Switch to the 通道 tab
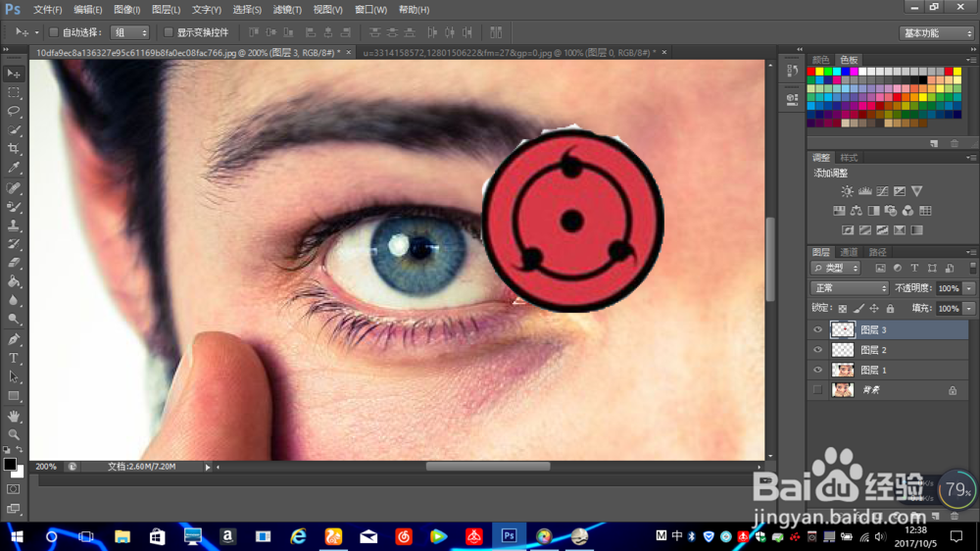Screen dimensions: 980x551 tap(848, 252)
